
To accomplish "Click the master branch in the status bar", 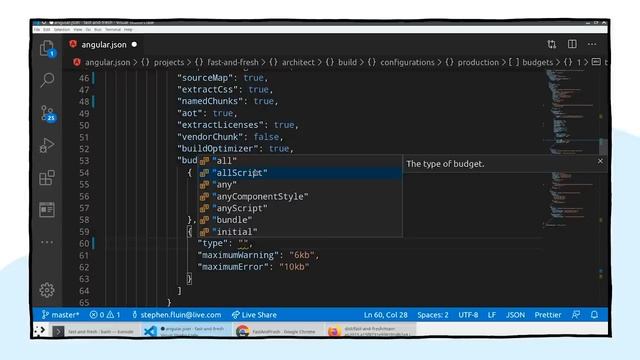I will tap(60, 315).
